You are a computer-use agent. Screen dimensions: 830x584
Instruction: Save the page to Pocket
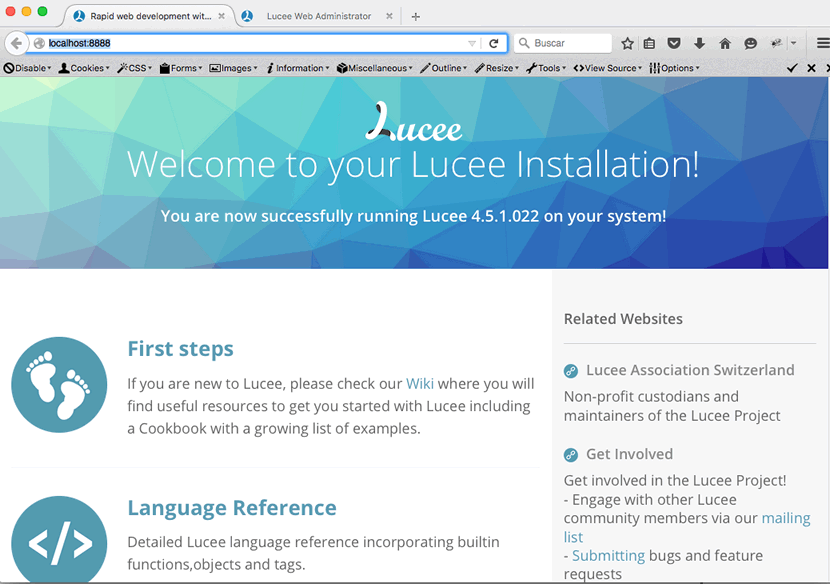click(674, 43)
